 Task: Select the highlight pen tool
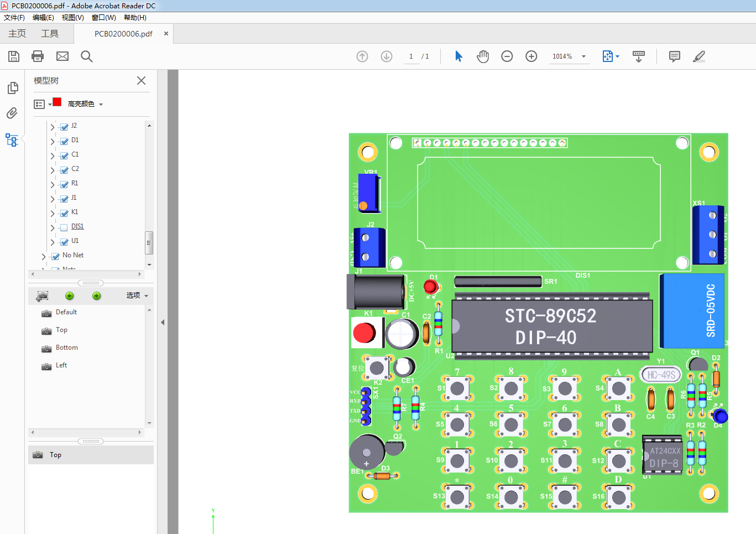pyautogui.click(x=699, y=56)
